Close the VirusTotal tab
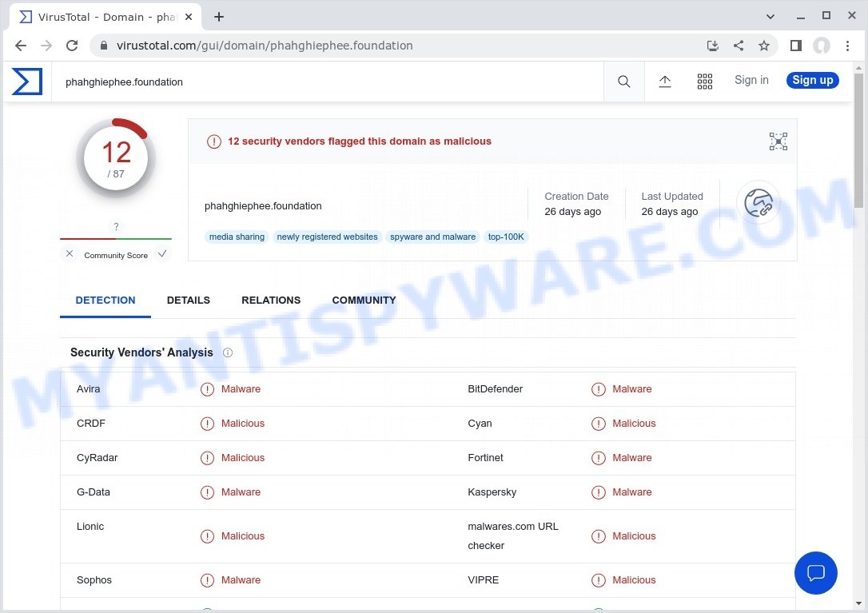The width and height of the screenshot is (868, 613). [x=189, y=17]
